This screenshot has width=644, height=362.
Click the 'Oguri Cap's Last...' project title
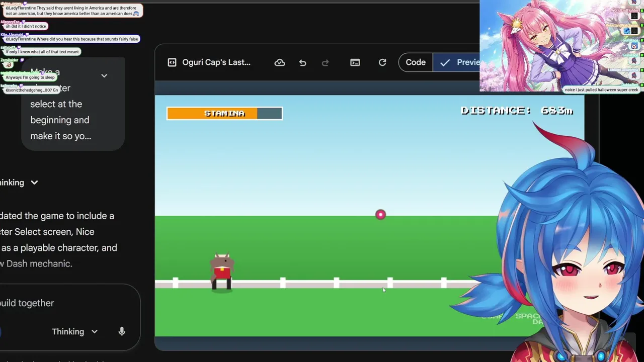(x=217, y=62)
